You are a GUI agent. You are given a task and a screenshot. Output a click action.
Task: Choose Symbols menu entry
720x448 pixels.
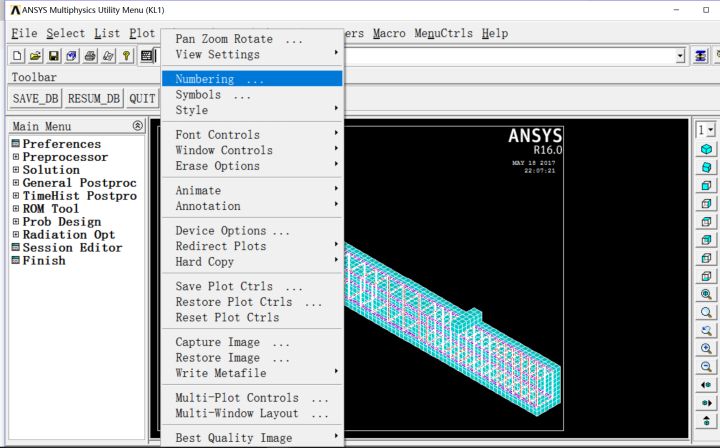pos(252,95)
